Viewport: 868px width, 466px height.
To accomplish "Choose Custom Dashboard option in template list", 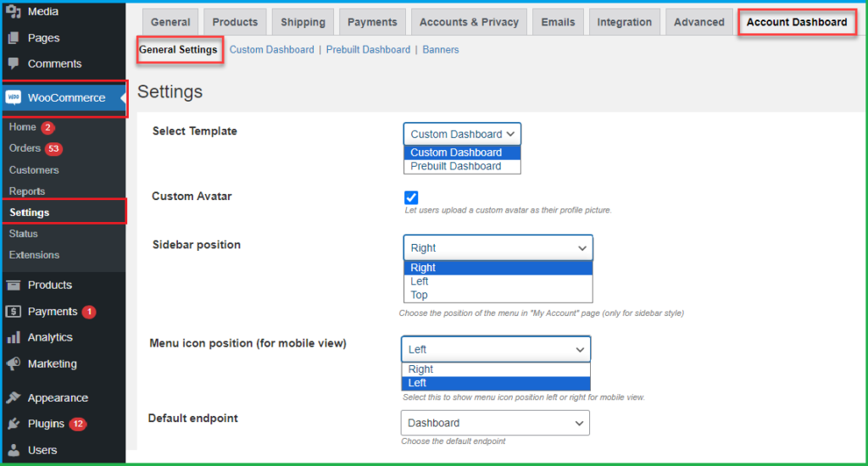I will click(x=462, y=153).
